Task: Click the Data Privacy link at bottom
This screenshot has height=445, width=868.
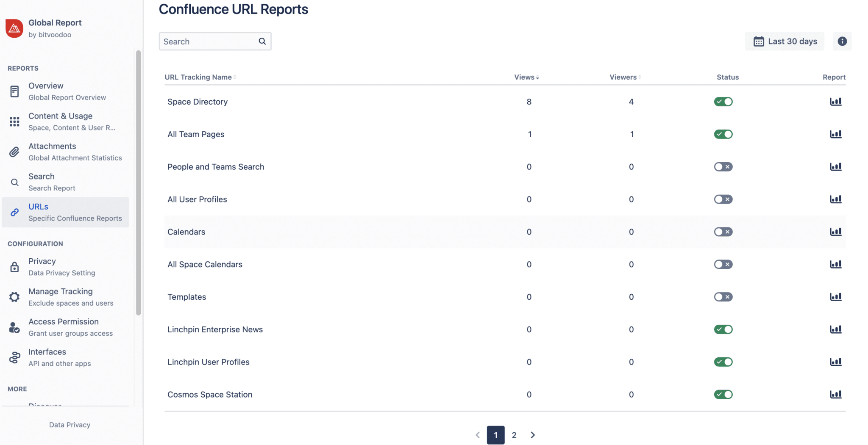Action: click(70, 424)
